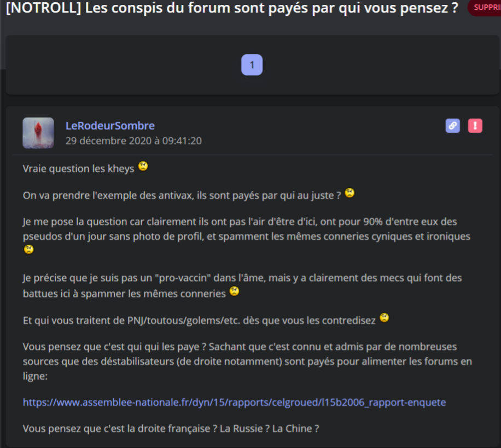The image size is (501, 448).
Task: Copy the post permalink via link icon
Action: point(452,126)
